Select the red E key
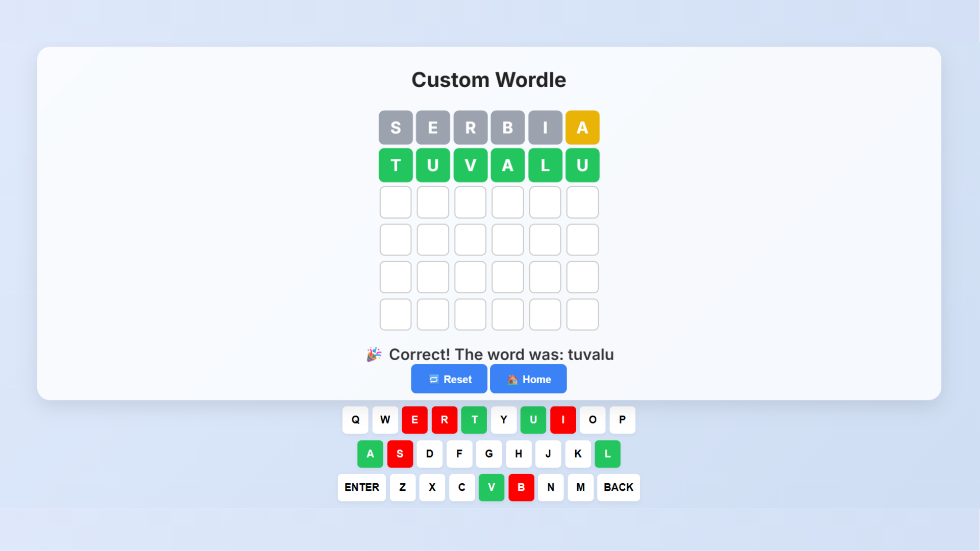 pyautogui.click(x=414, y=420)
